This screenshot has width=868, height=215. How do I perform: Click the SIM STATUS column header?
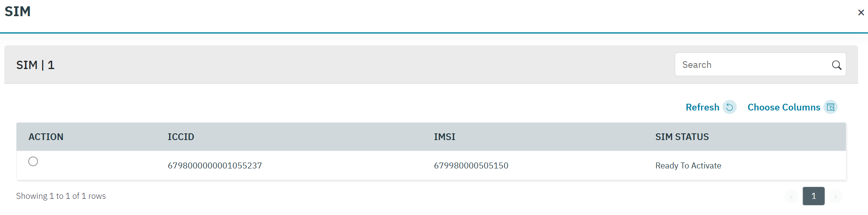click(682, 137)
